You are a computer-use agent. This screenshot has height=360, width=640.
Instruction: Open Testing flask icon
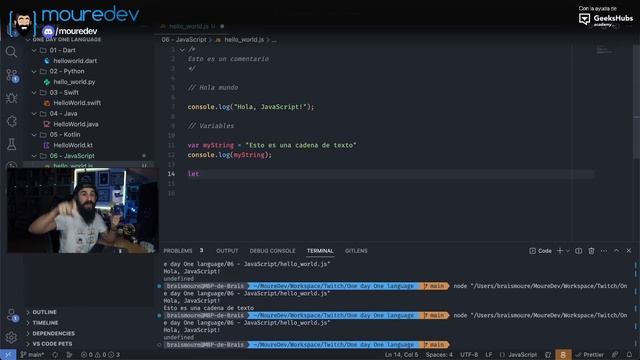tap(11, 144)
